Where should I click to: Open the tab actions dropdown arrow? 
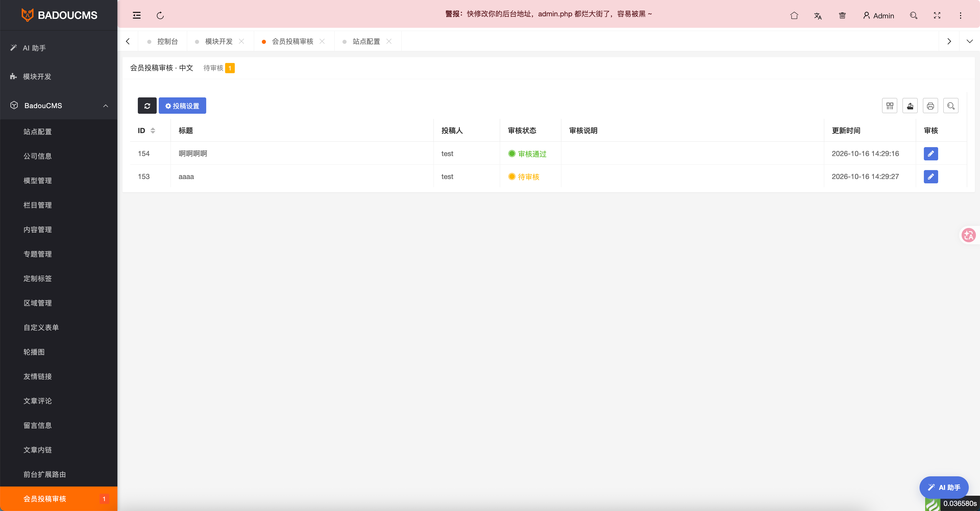point(969,42)
